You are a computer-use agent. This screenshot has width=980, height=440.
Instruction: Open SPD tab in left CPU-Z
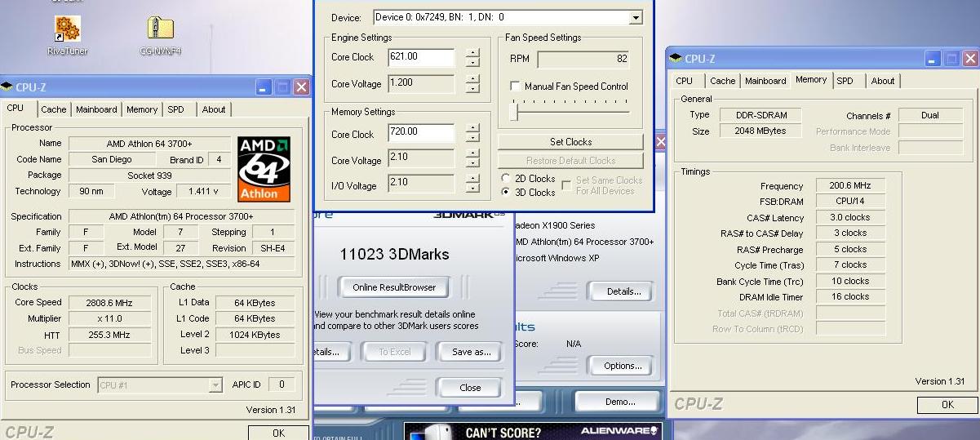(x=175, y=109)
